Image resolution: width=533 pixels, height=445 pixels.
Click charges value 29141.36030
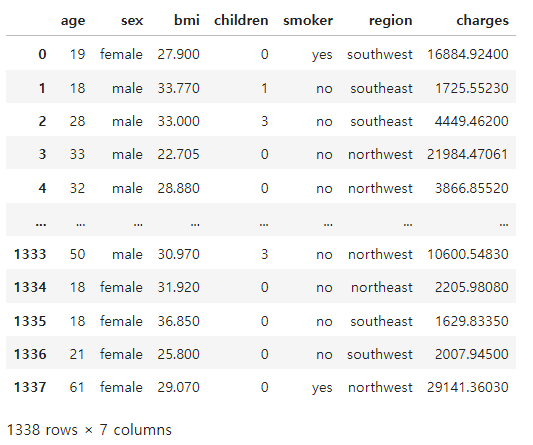(x=468, y=387)
